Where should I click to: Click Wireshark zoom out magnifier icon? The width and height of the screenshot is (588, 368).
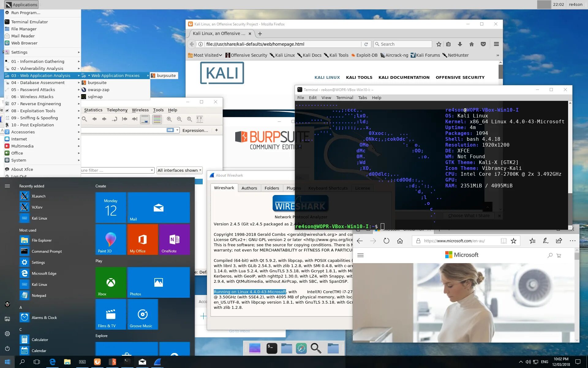[179, 119]
